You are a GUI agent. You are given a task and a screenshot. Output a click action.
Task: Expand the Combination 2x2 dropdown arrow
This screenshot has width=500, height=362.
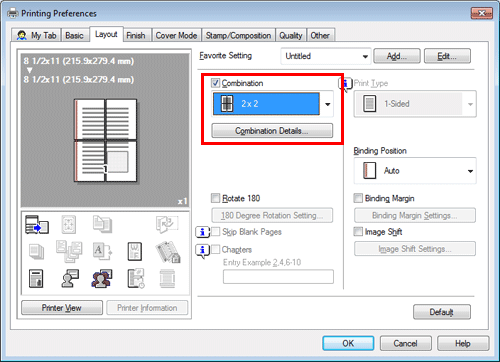[x=327, y=104]
